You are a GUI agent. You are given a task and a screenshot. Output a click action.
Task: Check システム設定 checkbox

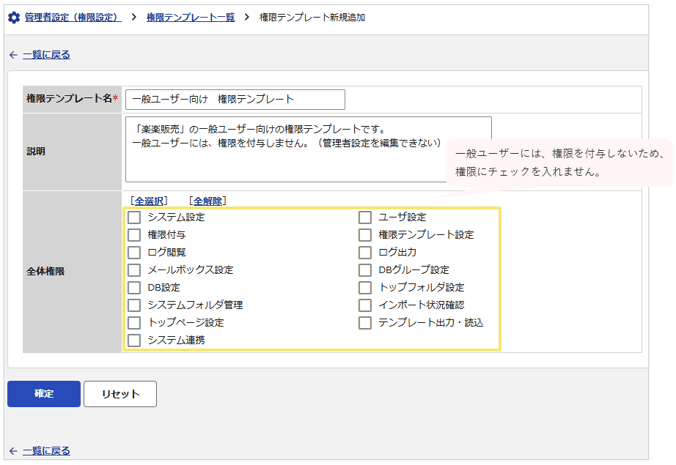point(134,217)
